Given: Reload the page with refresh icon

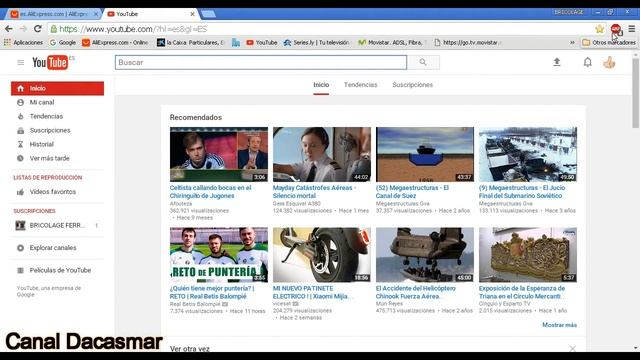Looking at the screenshot, I should [38, 29].
